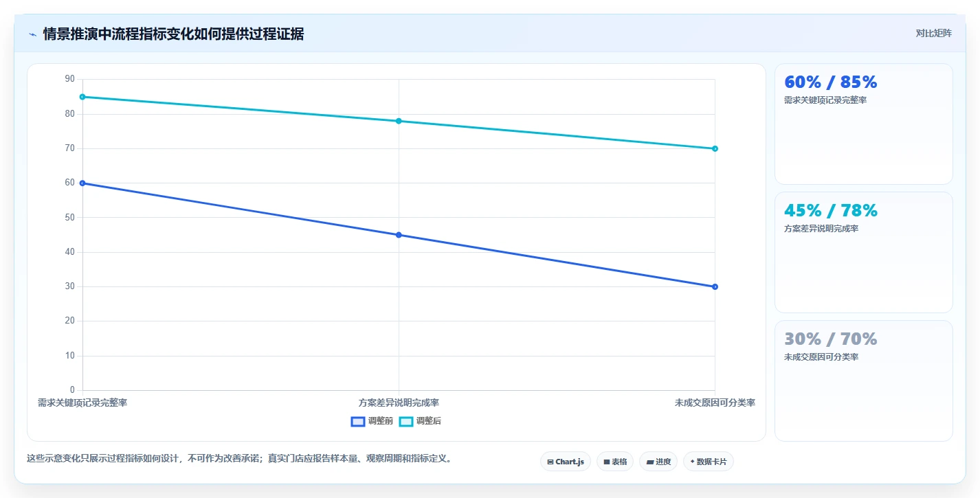This screenshot has width=980, height=498.
Task: Click the footnote starting with 这些示意变化只展示
Action: [241, 459]
